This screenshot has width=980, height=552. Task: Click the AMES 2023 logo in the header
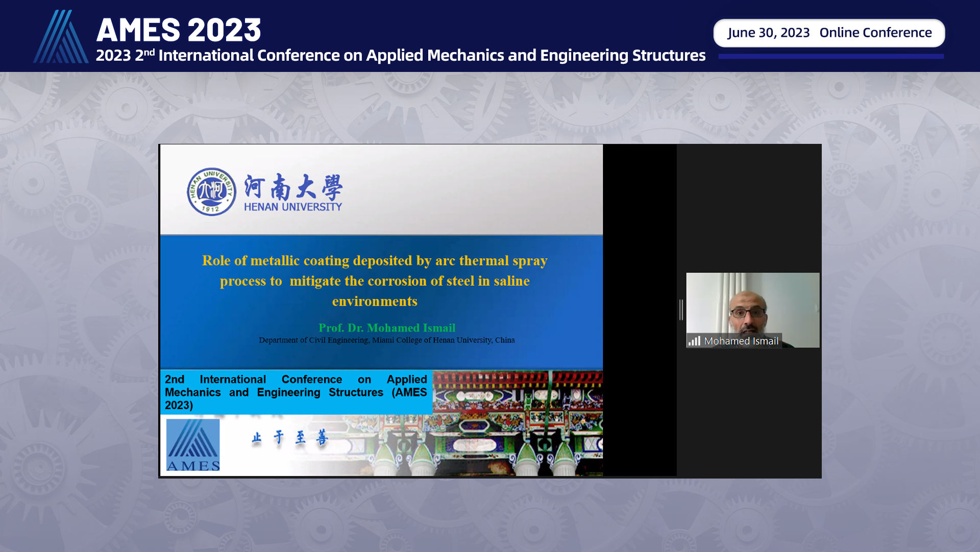pyautogui.click(x=61, y=36)
